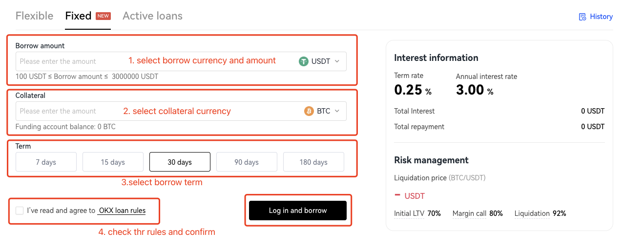The image size is (644, 250).
Task: Focus the Borrow amount input field
Action: 156,61
